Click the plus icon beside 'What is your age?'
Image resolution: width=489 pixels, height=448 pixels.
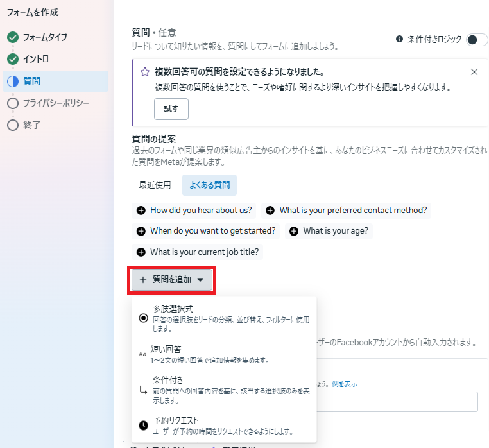(294, 231)
